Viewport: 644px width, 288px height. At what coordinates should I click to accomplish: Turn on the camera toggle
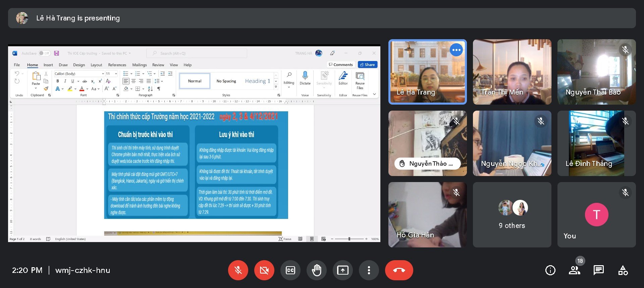[264, 270]
